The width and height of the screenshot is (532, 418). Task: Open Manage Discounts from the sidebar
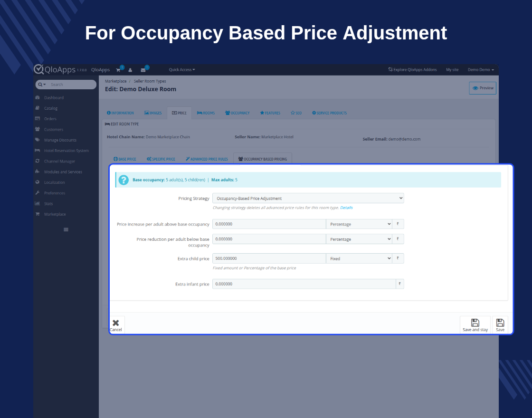pyautogui.click(x=60, y=140)
